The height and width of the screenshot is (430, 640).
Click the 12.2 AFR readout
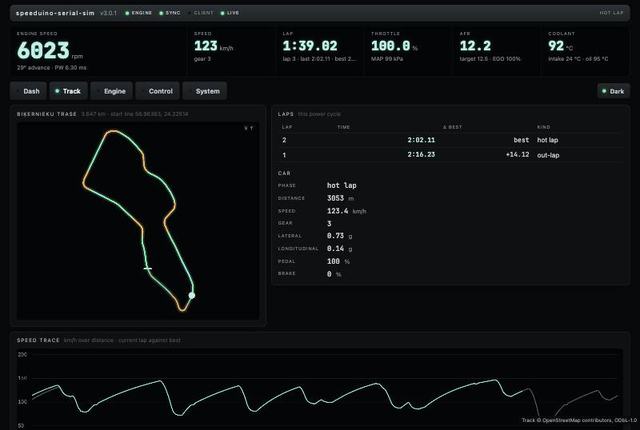click(x=475, y=46)
